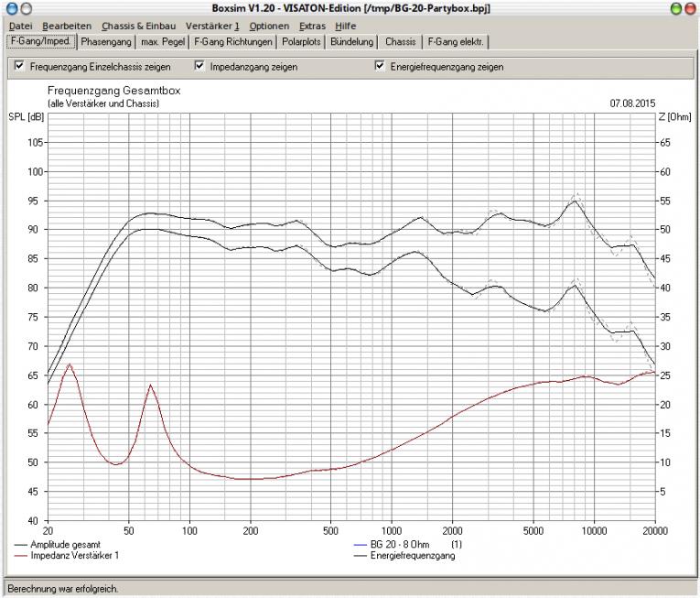Click the SPL [dB] axis label
The height and width of the screenshot is (598, 700).
pyautogui.click(x=27, y=117)
